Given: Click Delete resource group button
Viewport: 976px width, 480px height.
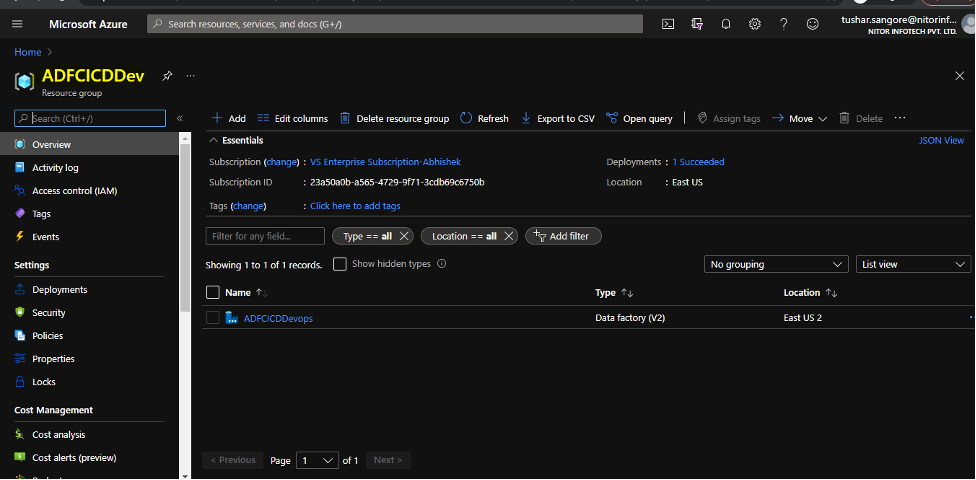Looking at the screenshot, I should [x=394, y=118].
